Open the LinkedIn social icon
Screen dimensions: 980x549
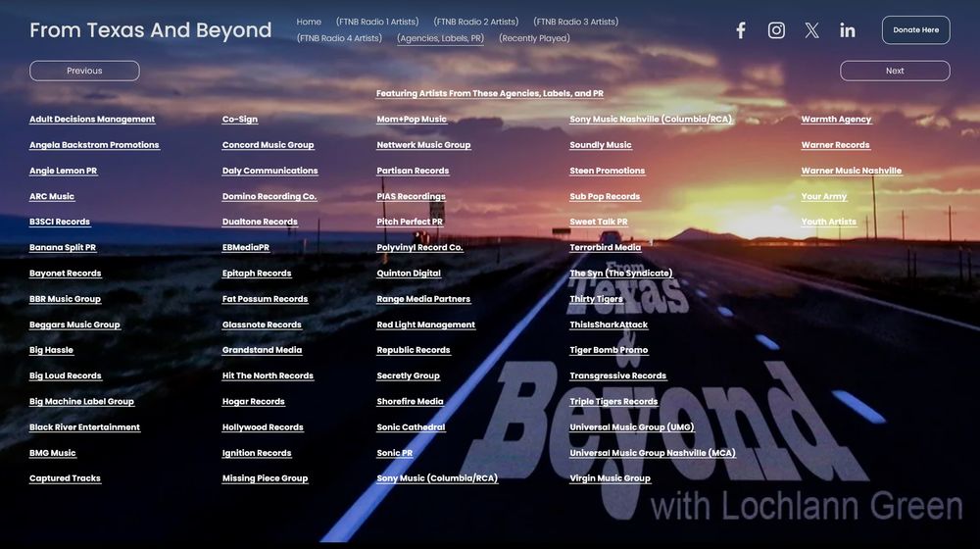click(x=848, y=30)
